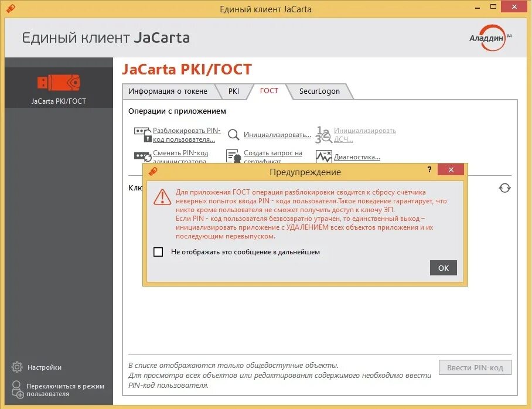Click the refresh icon on the right

click(504, 188)
